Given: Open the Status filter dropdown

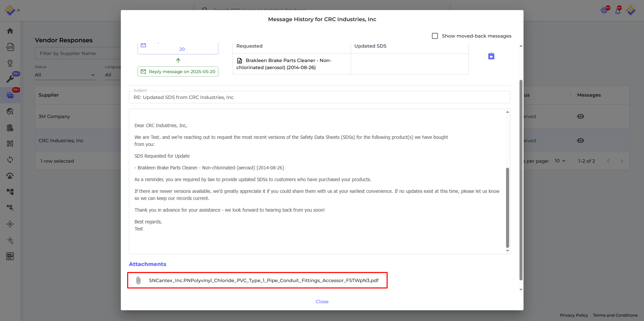Looking at the screenshot, I should (x=66, y=75).
